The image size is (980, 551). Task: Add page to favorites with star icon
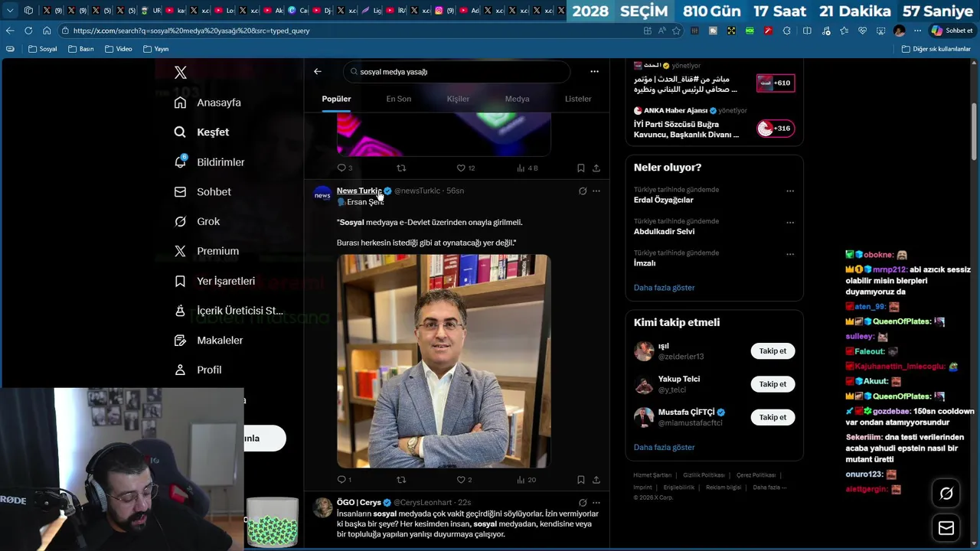click(676, 31)
